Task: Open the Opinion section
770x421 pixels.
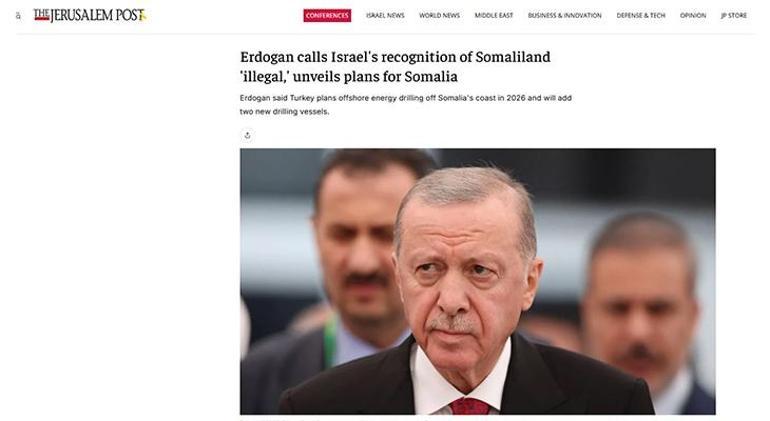Action: coord(693,16)
